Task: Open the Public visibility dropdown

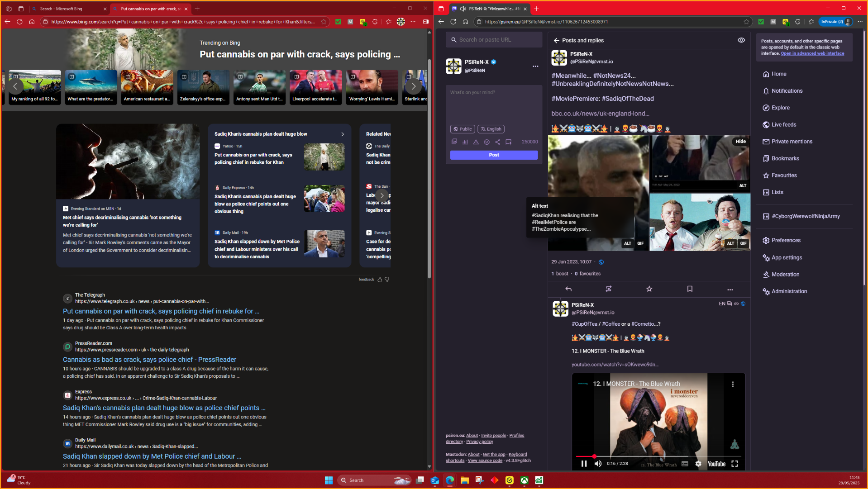Action: tap(463, 129)
